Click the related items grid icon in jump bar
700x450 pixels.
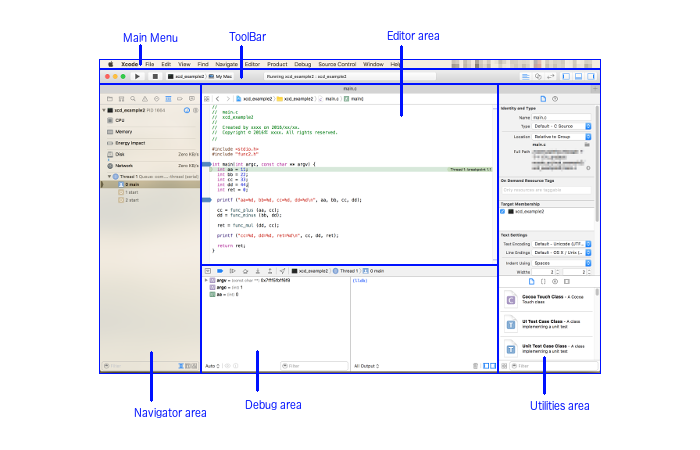point(207,99)
